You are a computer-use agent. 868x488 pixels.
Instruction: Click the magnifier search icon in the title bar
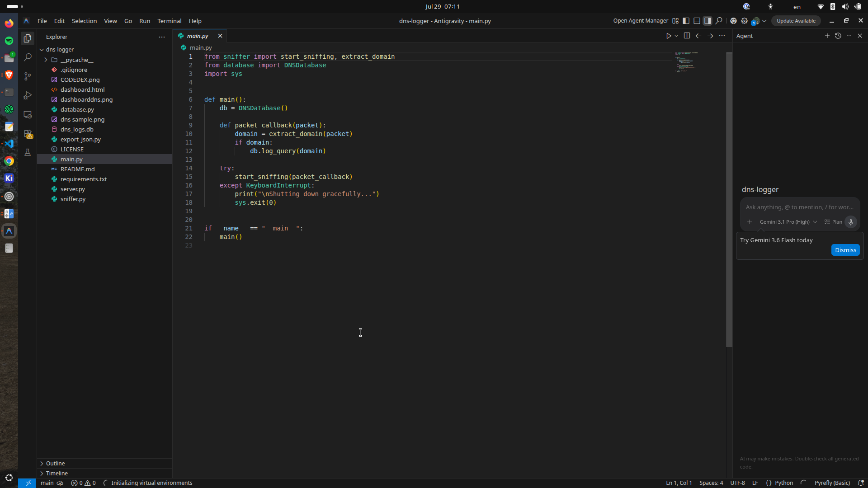[x=719, y=21]
